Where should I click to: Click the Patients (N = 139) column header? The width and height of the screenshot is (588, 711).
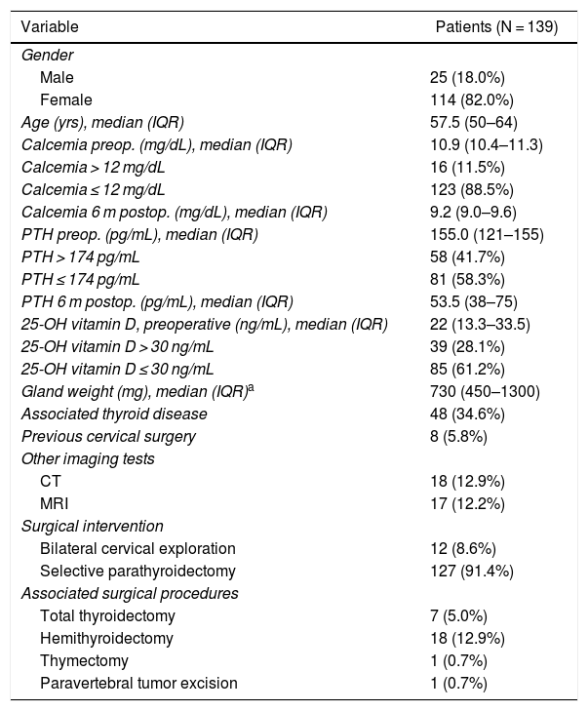pyautogui.click(x=495, y=26)
